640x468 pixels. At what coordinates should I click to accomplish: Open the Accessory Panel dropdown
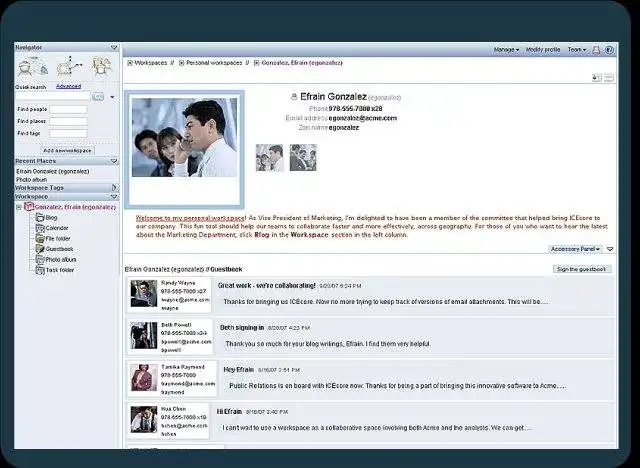575,249
